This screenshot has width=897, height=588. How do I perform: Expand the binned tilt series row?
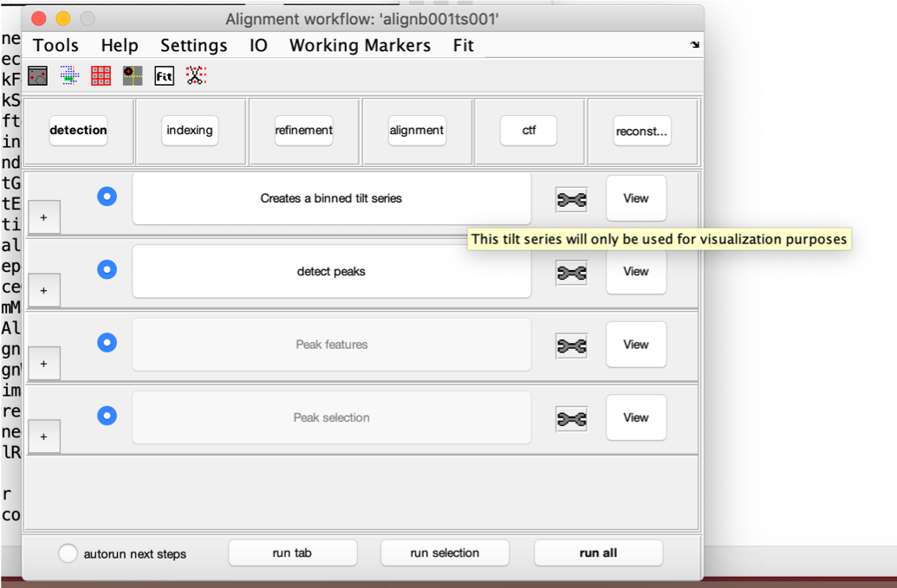click(44, 219)
